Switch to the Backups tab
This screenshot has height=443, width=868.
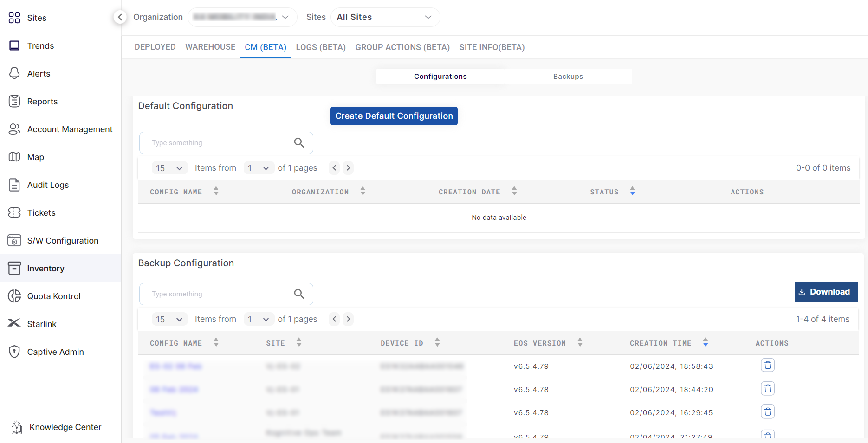point(568,77)
